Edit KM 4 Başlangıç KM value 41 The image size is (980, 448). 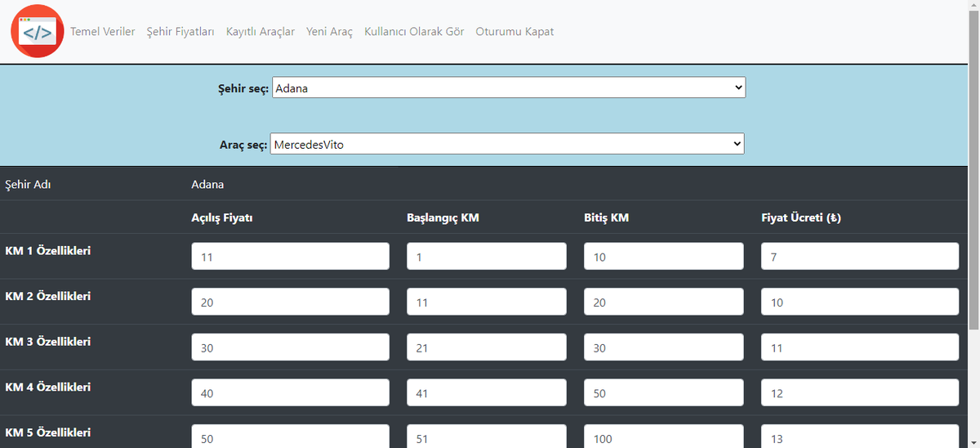[x=487, y=392]
